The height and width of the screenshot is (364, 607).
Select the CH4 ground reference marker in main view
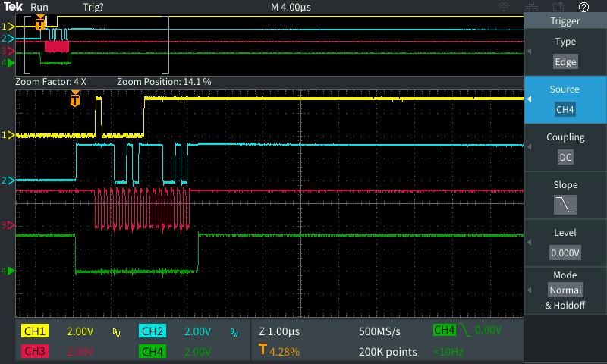click(8, 271)
